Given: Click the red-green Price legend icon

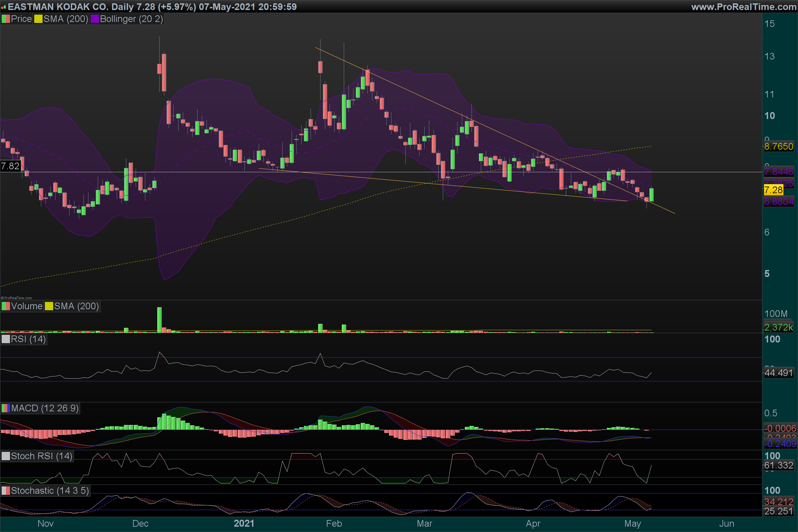Looking at the screenshot, I should [6, 19].
